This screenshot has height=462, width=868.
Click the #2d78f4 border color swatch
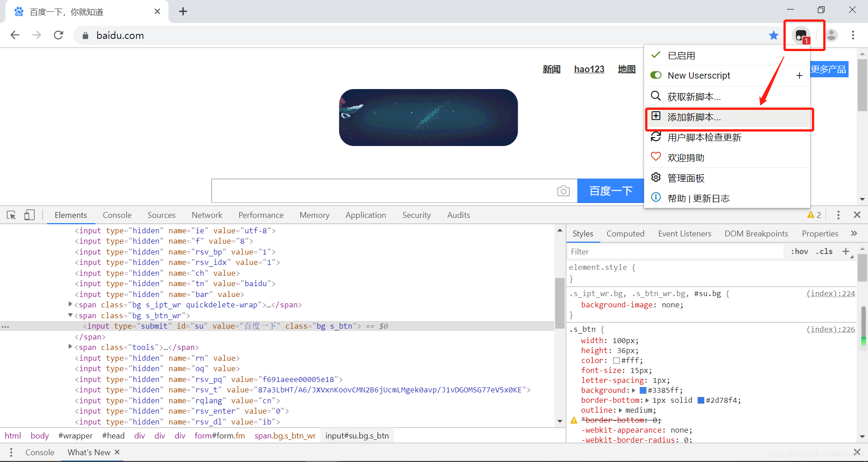pyautogui.click(x=701, y=401)
